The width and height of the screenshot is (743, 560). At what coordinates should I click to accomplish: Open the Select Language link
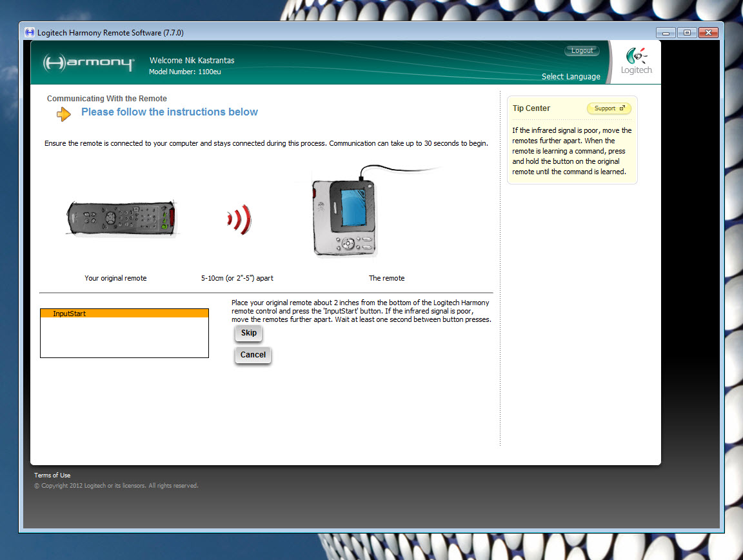[x=571, y=77]
